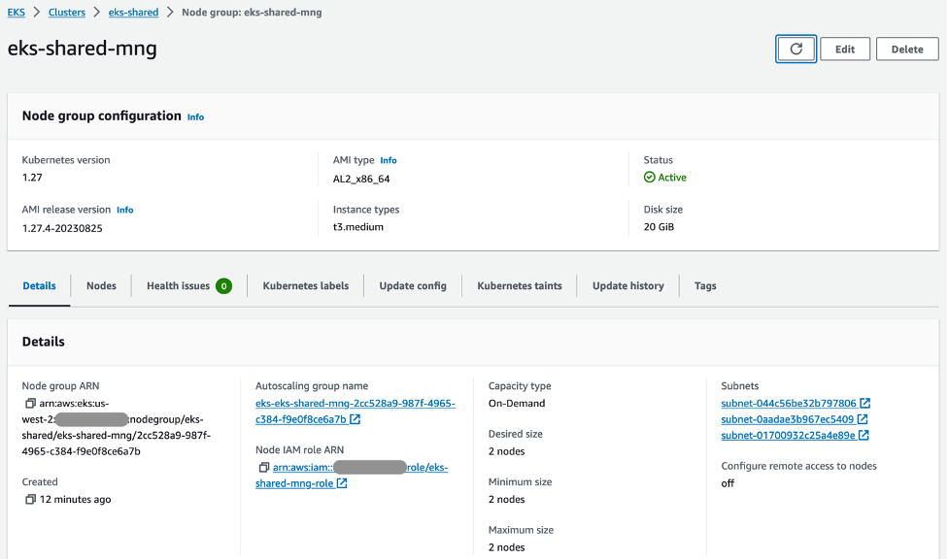Copy the Node IAM role ARN

pos(262,467)
